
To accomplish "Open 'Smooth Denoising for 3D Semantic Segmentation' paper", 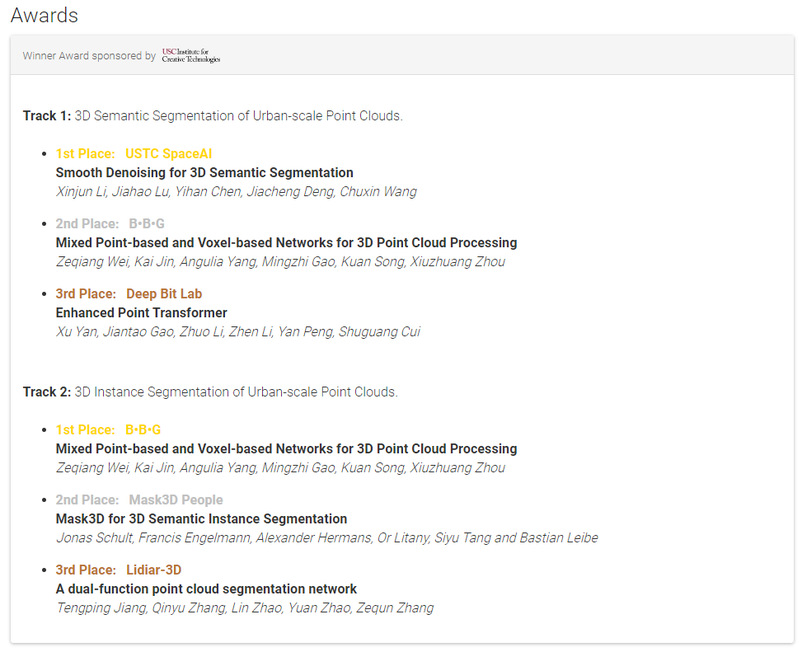I will tap(204, 173).
